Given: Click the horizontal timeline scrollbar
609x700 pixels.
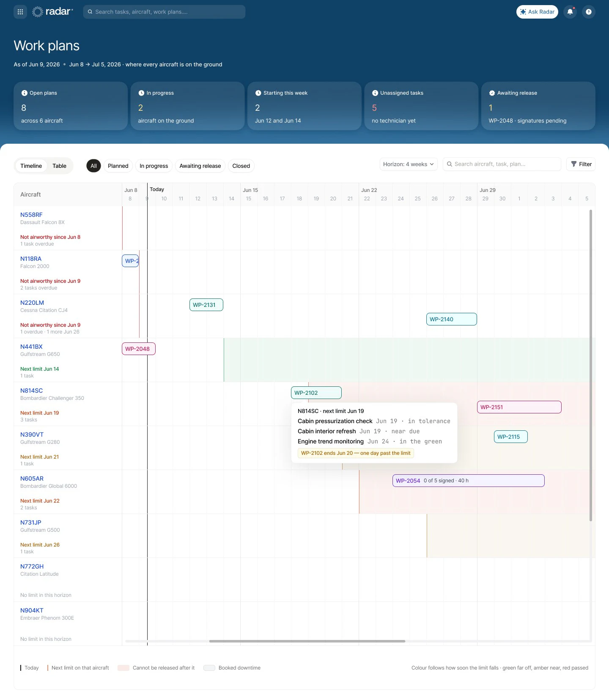Looking at the screenshot, I should click(x=307, y=641).
